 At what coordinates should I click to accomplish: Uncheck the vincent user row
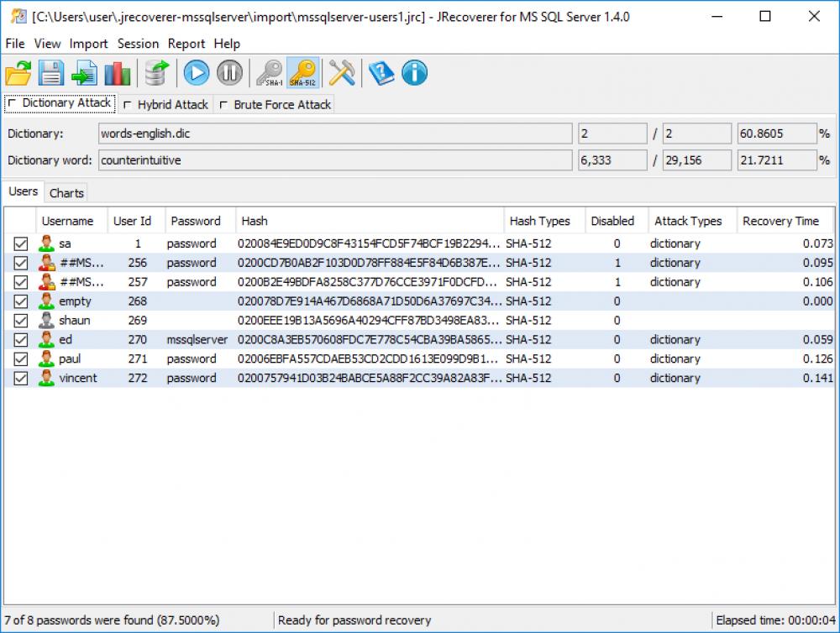click(22, 378)
